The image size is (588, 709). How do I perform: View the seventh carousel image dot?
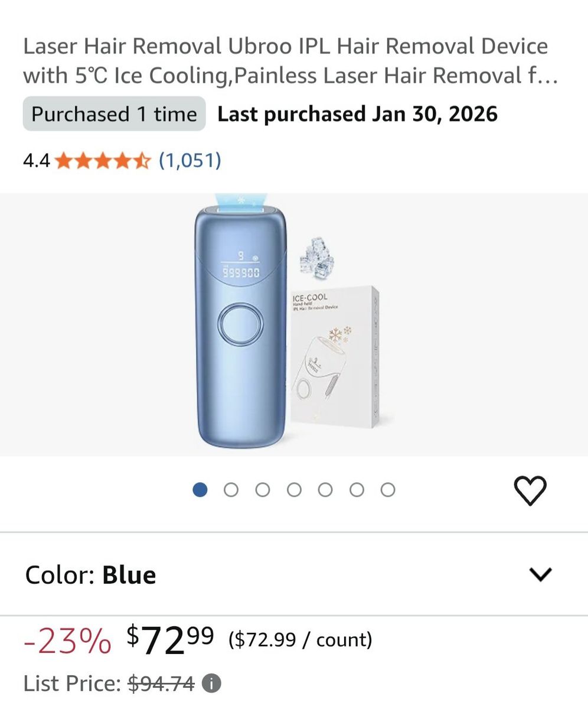(388, 490)
